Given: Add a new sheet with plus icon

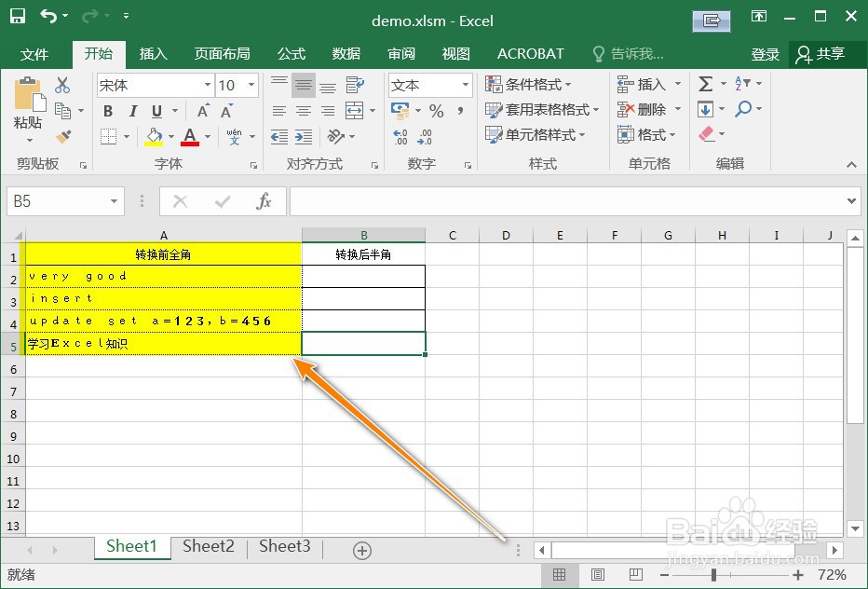Looking at the screenshot, I should 362,550.
